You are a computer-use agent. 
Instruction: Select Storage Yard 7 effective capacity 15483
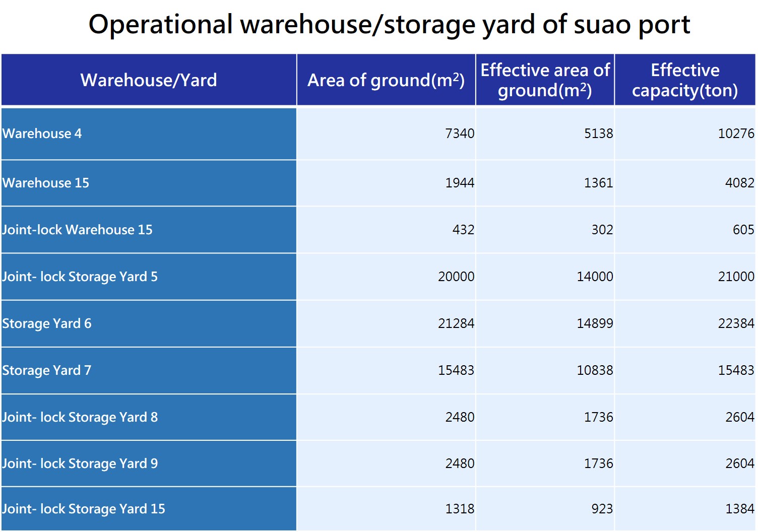click(736, 370)
